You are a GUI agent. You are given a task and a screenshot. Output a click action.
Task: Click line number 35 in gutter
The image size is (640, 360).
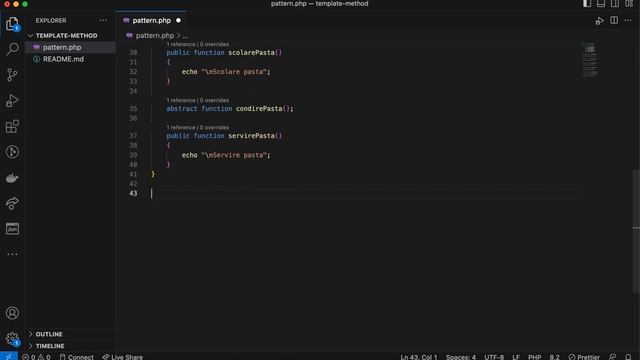pos(133,109)
